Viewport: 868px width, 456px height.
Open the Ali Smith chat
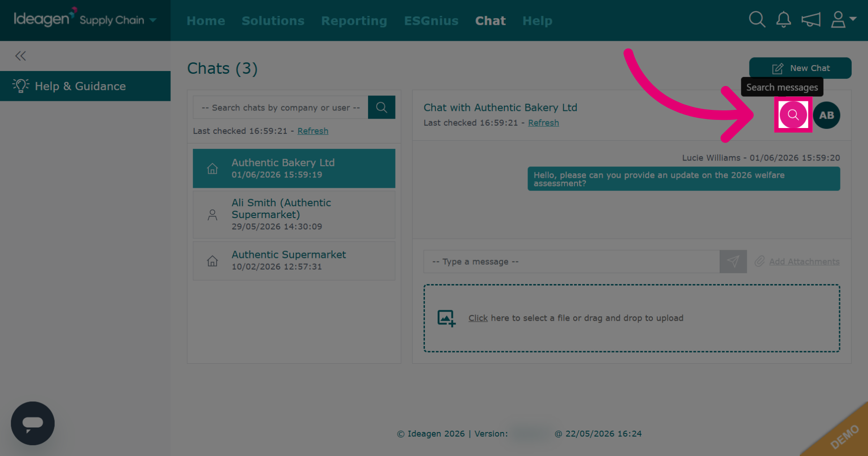click(x=294, y=214)
